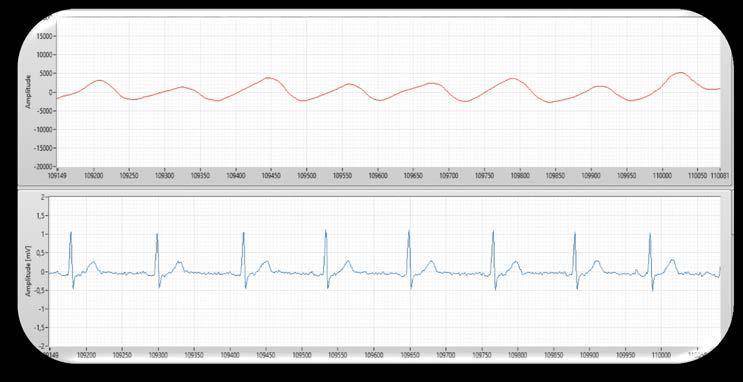Select the 5000 tick on upper Y axis
Image resolution: width=743 pixels, height=382 pixels.
(47, 73)
